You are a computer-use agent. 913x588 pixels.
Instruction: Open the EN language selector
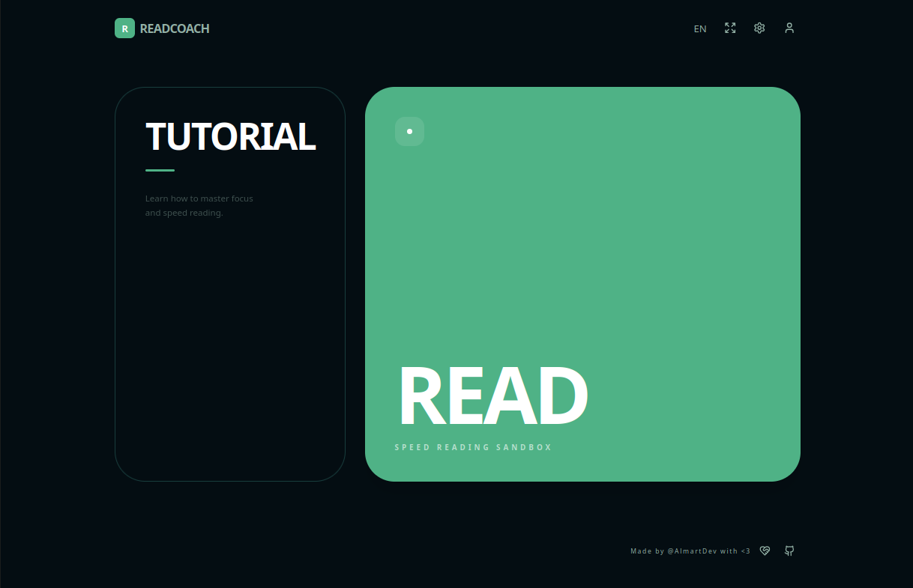click(700, 29)
